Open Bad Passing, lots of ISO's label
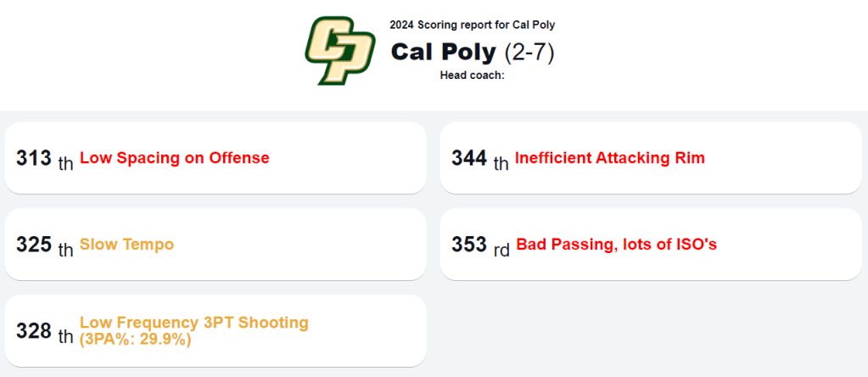The image size is (868, 377). click(x=616, y=245)
